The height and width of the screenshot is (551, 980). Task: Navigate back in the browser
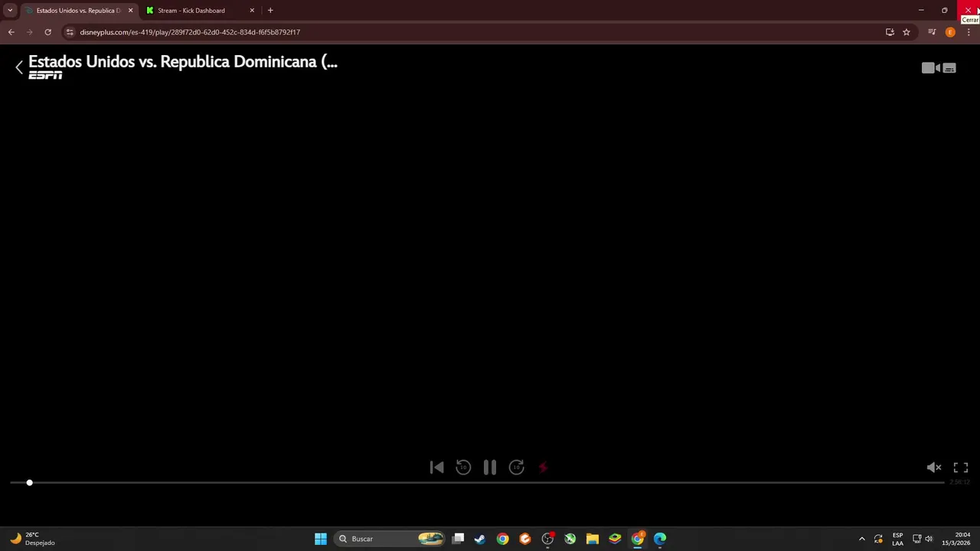(11, 32)
